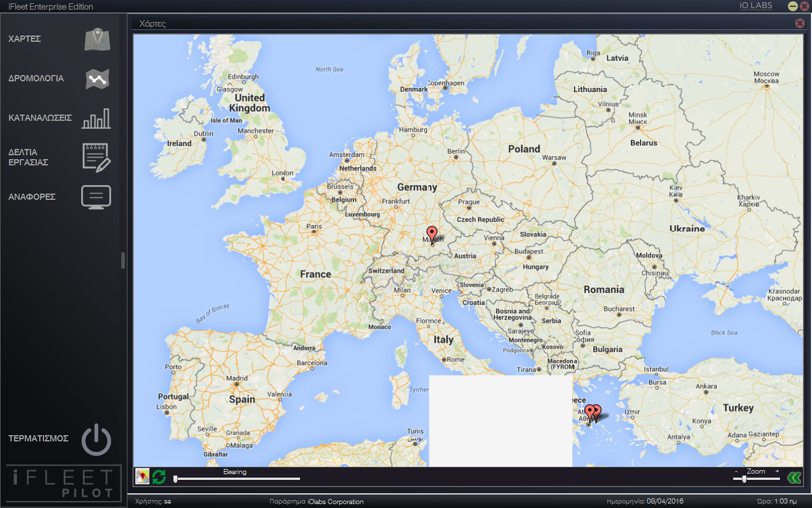Click the green refresh map icon
Image resolution: width=812 pixels, height=508 pixels.
(159, 477)
